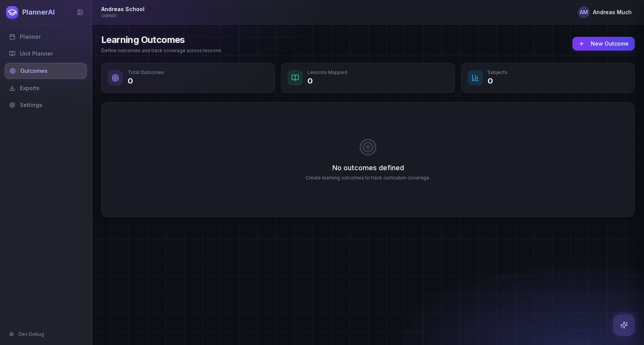
Task: Open the Andreas Much user menu
Action: (612, 12)
